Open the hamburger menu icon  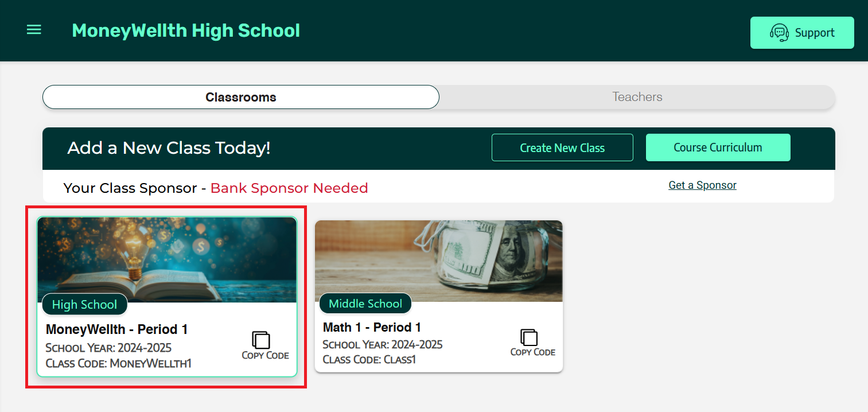(x=34, y=30)
